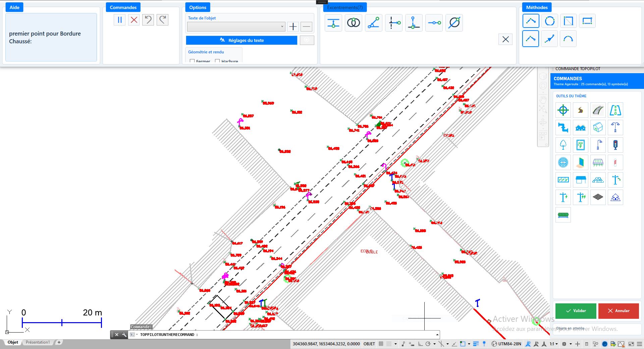644x349 pixels.
Task: Select the winding road theme tool
Action: tap(581, 110)
